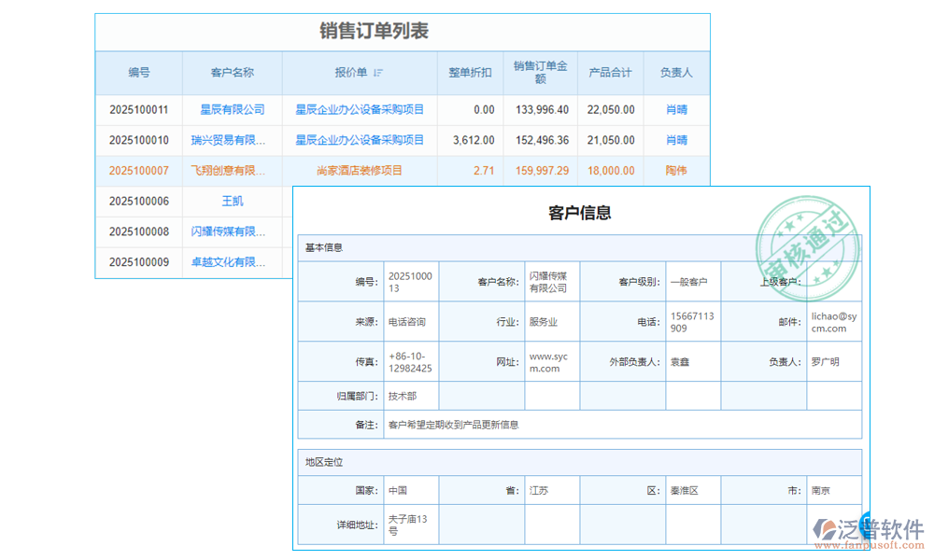Click website www.sycm.com in customer info
The width and height of the screenshot is (934, 560).
pyautogui.click(x=549, y=361)
